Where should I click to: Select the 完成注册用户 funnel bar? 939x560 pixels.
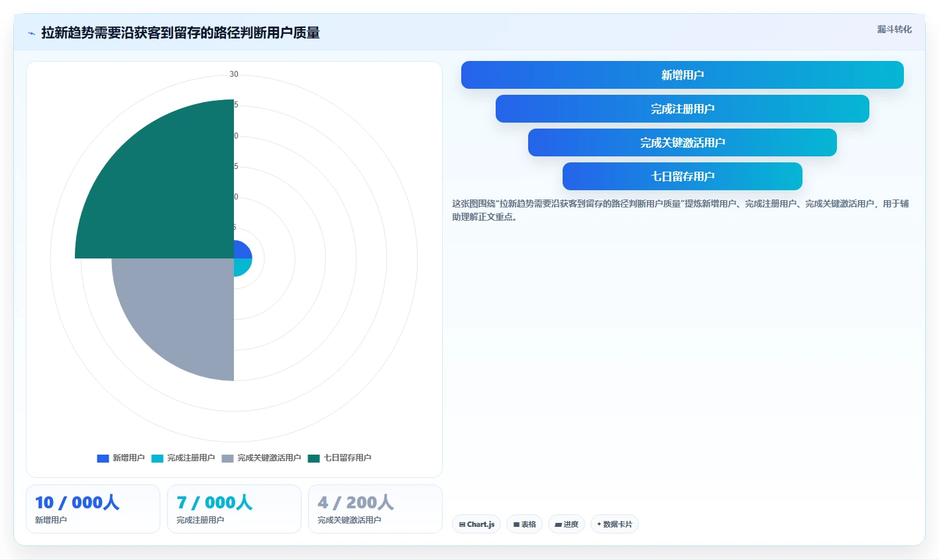682,109
